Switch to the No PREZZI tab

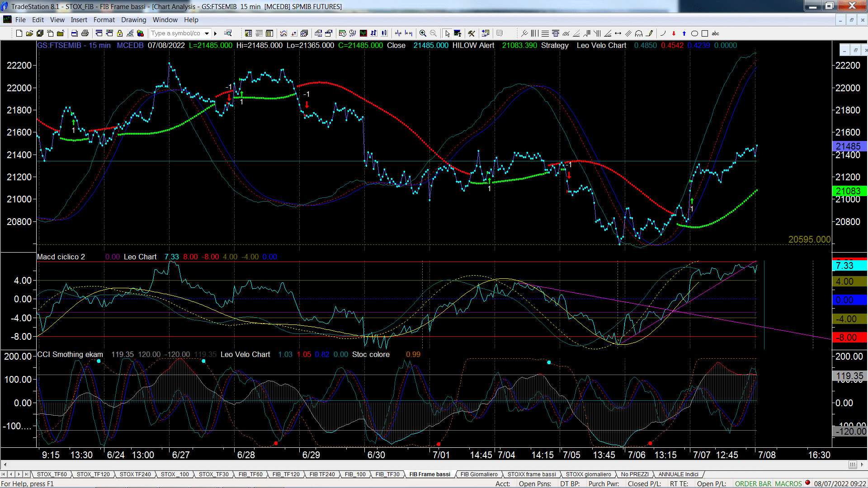pos(635,474)
